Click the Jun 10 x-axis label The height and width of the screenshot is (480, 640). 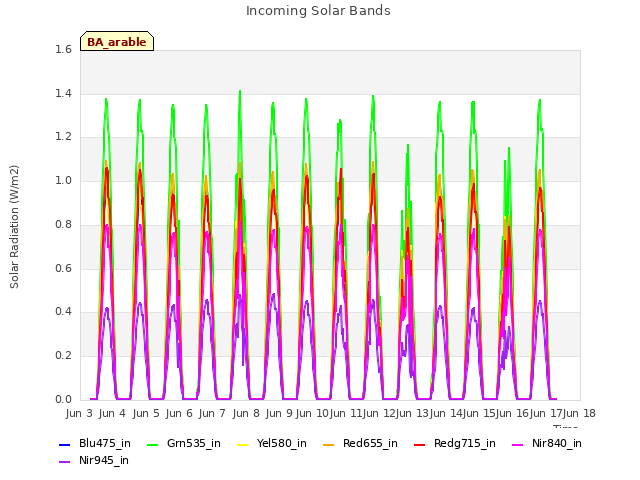pos(312,413)
